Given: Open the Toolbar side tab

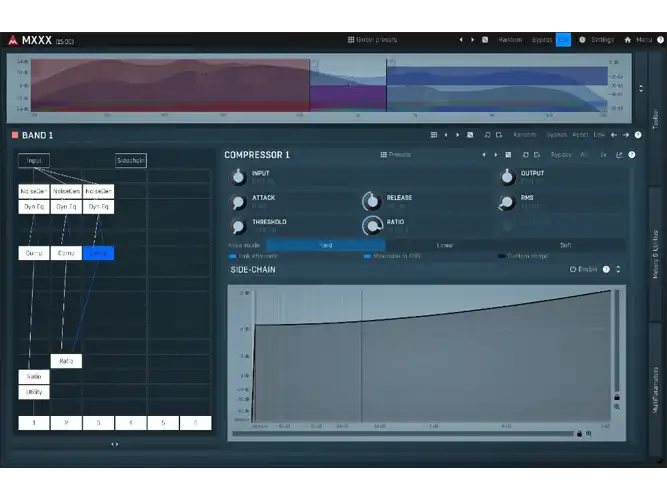Looking at the screenshot, I should (x=656, y=119).
